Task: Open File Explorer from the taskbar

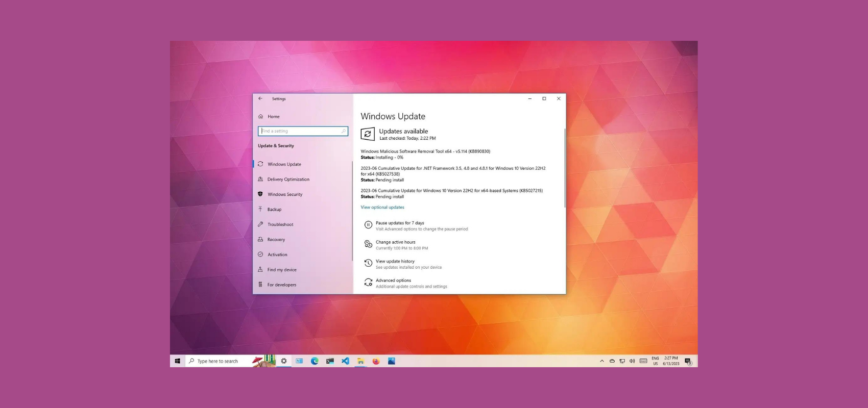Action: (360, 361)
